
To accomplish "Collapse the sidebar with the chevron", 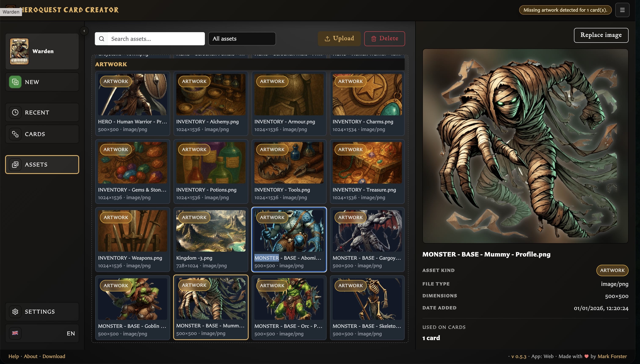I will (84, 31).
